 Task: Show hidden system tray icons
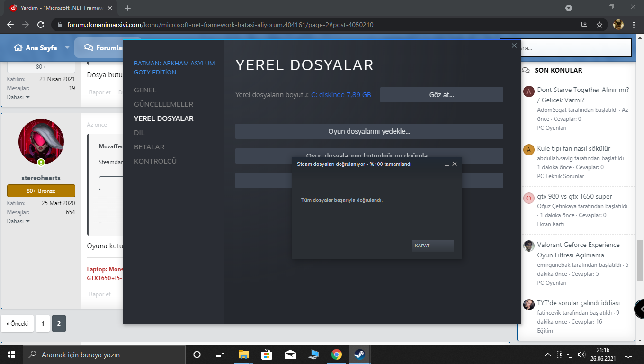coord(548,355)
